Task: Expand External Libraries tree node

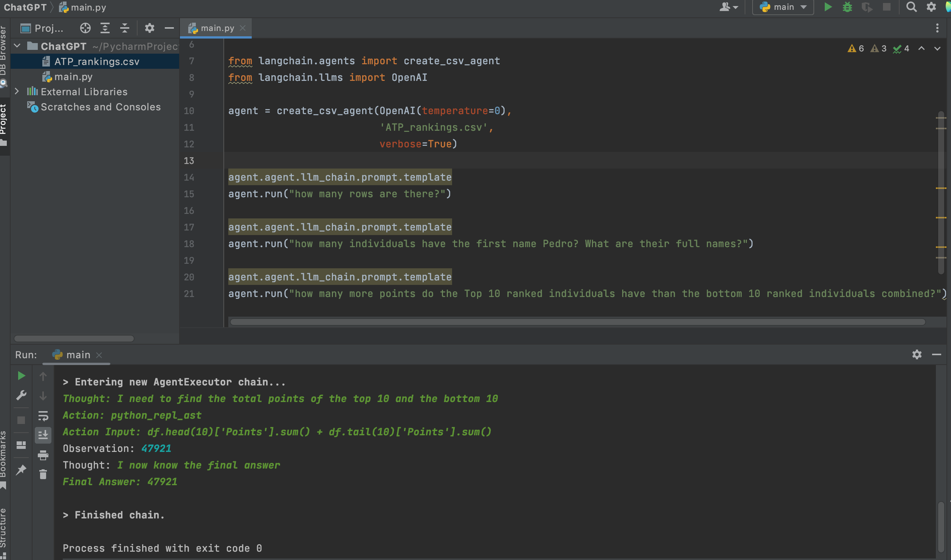Action: click(x=17, y=91)
